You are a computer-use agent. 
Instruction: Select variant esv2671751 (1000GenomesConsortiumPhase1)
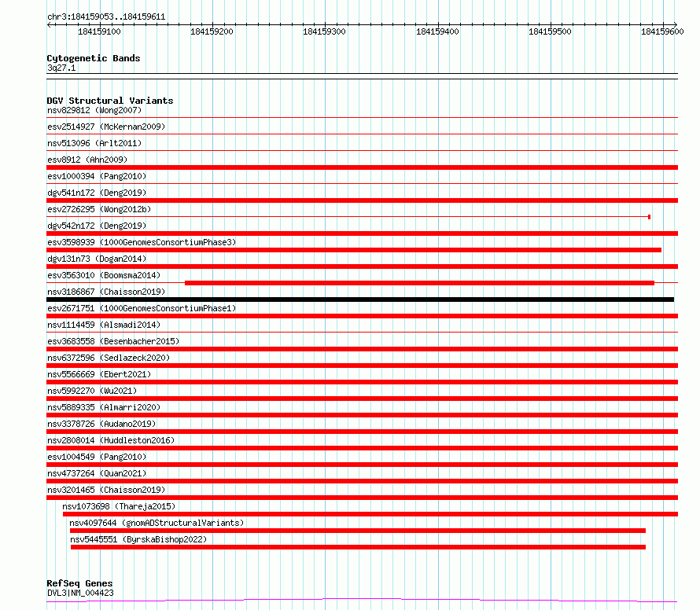142,308
